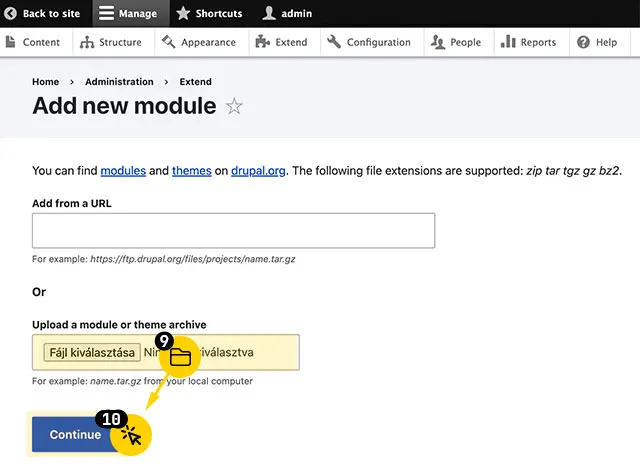The height and width of the screenshot is (473, 640).
Task: Follow the drupal.org link
Action: point(258,171)
